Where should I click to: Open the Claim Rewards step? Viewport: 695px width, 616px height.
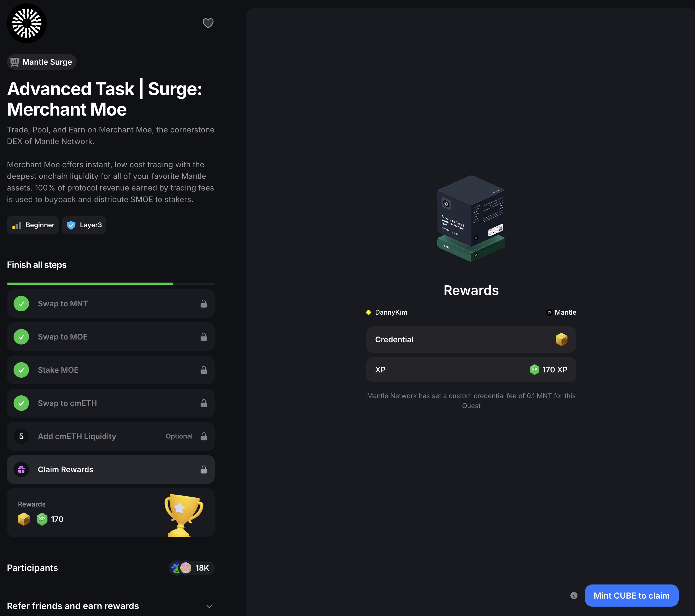point(66,469)
